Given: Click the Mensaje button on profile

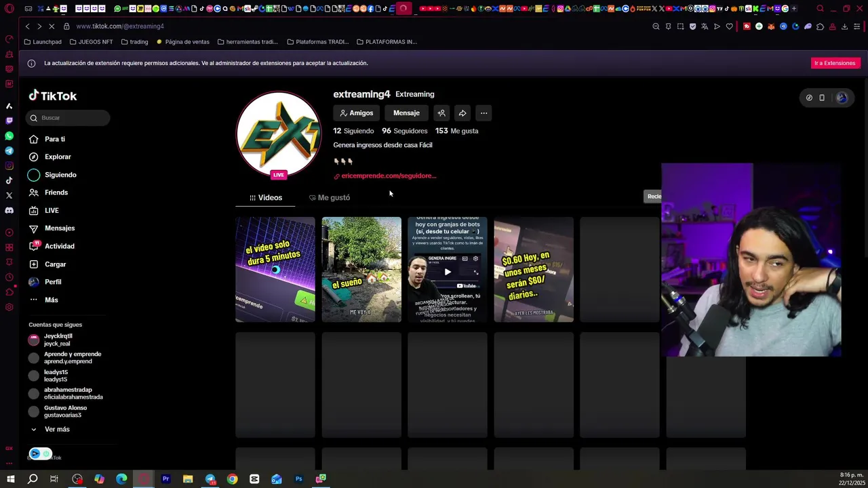Looking at the screenshot, I should [406, 113].
